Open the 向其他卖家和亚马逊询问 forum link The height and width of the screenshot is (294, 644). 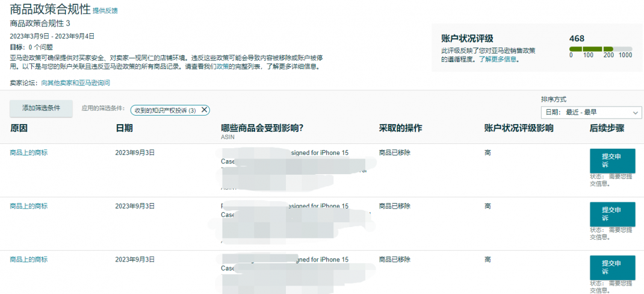click(x=76, y=83)
